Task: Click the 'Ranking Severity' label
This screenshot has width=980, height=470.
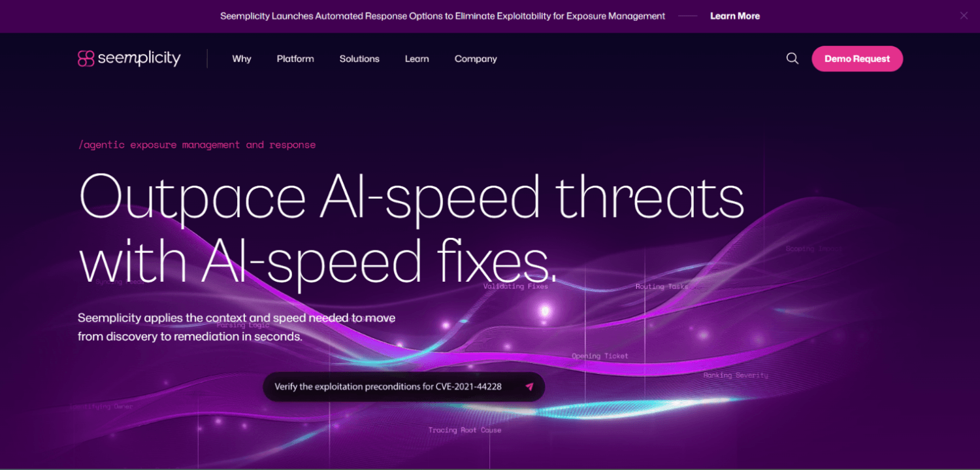Action: pyautogui.click(x=736, y=375)
